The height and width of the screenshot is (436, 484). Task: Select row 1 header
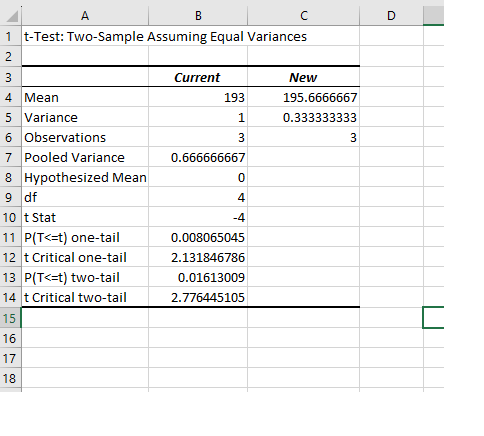[10, 36]
